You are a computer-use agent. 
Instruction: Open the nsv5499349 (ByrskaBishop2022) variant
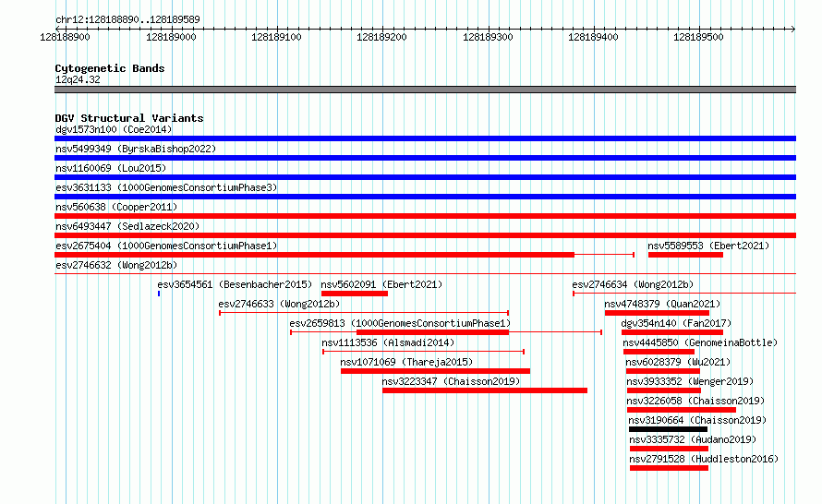(136, 149)
